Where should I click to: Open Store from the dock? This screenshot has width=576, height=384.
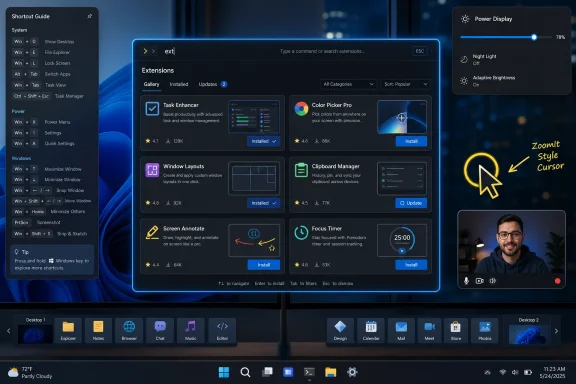pyautogui.click(x=456, y=330)
